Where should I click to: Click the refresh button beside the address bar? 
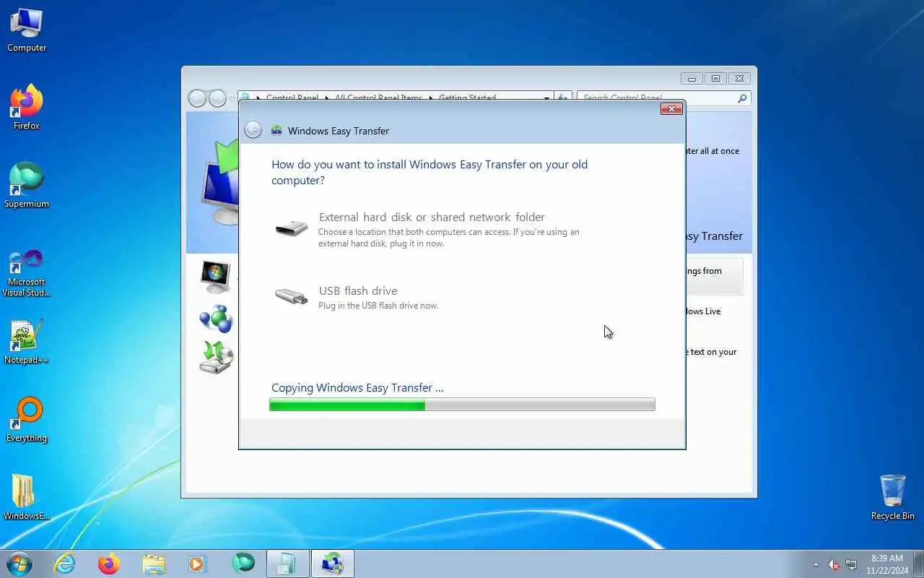(x=563, y=98)
